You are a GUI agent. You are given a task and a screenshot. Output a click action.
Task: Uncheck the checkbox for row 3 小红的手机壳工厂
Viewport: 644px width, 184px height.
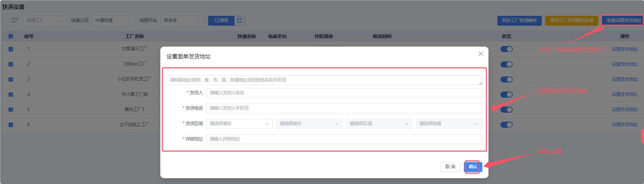click(x=11, y=79)
